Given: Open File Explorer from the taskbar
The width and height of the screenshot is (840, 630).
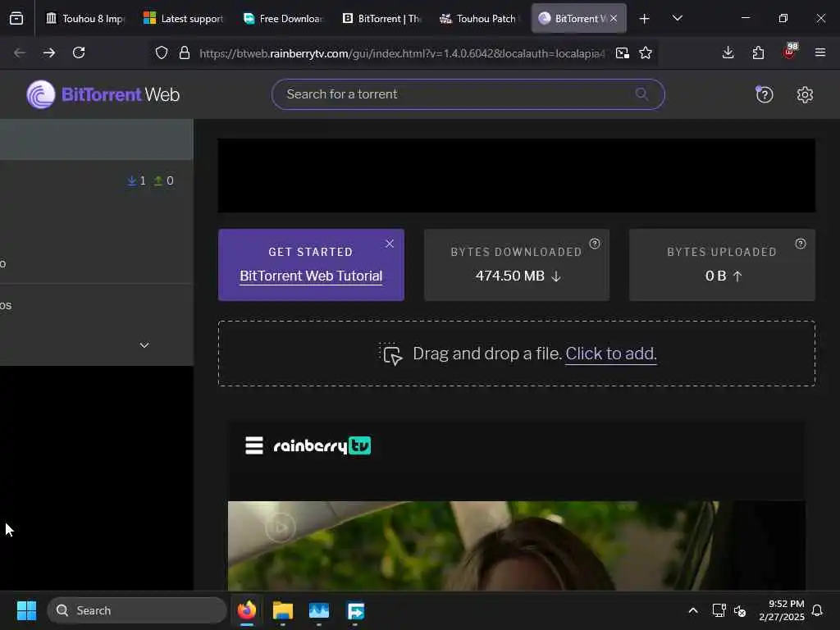Looking at the screenshot, I should [282, 610].
